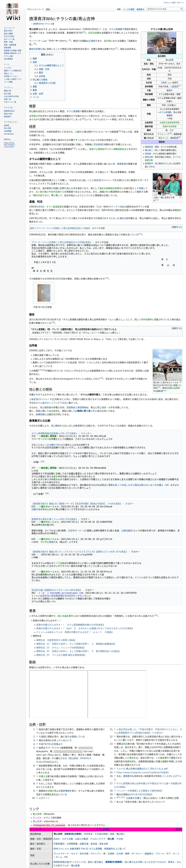Open the Instagram:@y_11_aoyama link

click(49, 825)
